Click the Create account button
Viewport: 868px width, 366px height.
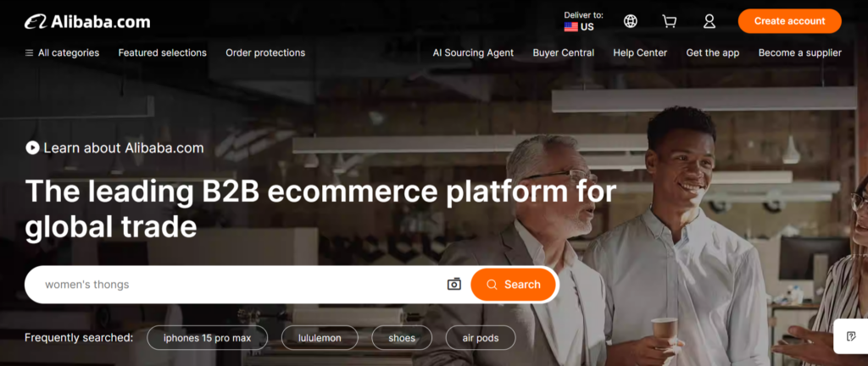pos(789,21)
